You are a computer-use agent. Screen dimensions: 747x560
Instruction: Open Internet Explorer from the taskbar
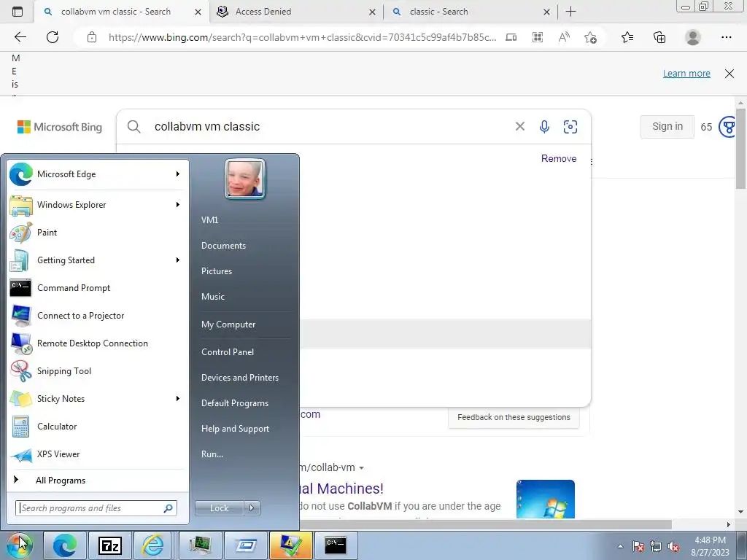pyautogui.click(x=153, y=545)
